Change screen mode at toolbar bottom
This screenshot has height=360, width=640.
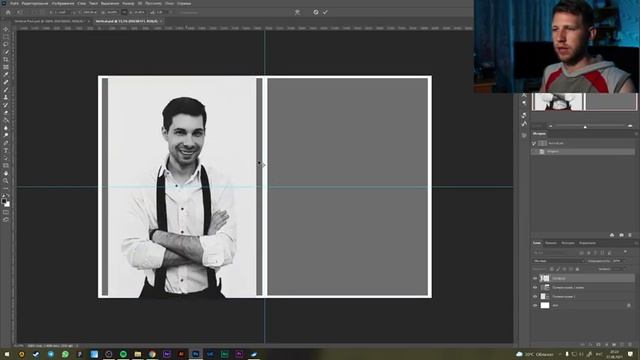point(6,220)
